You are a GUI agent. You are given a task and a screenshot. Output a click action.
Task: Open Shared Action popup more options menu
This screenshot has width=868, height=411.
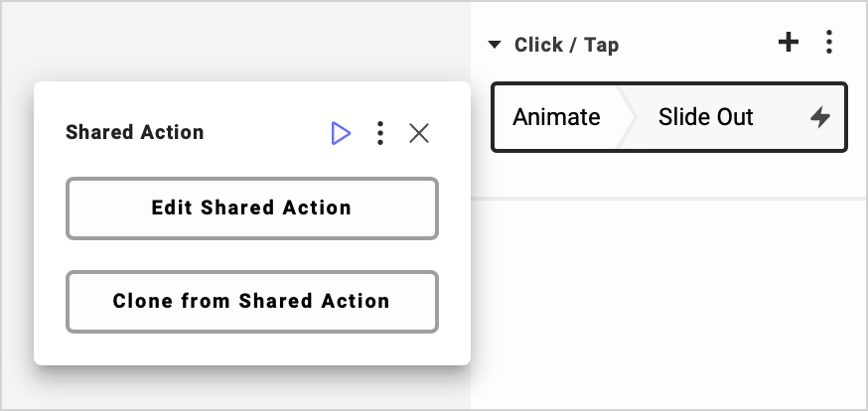point(379,133)
